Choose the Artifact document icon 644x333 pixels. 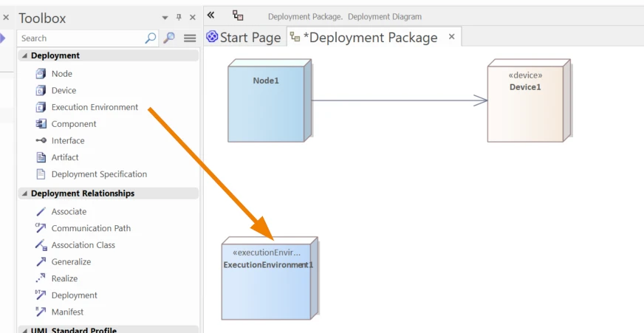point(41,157)
